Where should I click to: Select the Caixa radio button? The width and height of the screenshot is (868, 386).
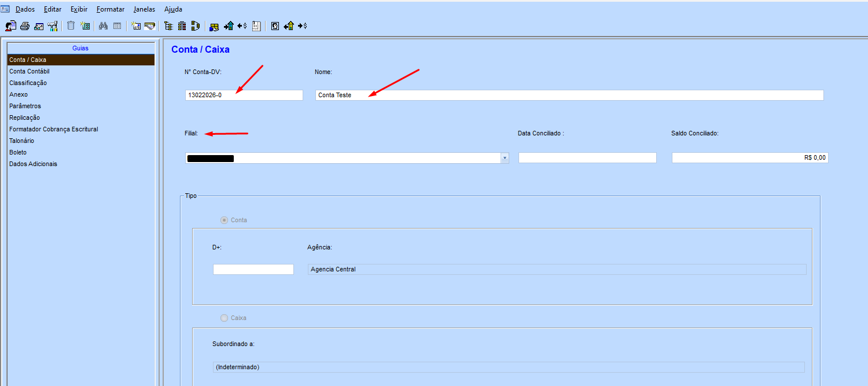tap(225, 318)
